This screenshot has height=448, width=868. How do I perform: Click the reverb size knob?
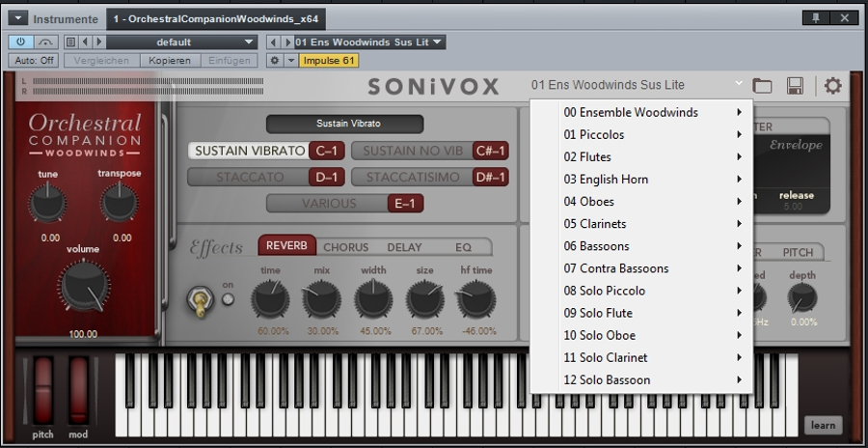point(425,299)
